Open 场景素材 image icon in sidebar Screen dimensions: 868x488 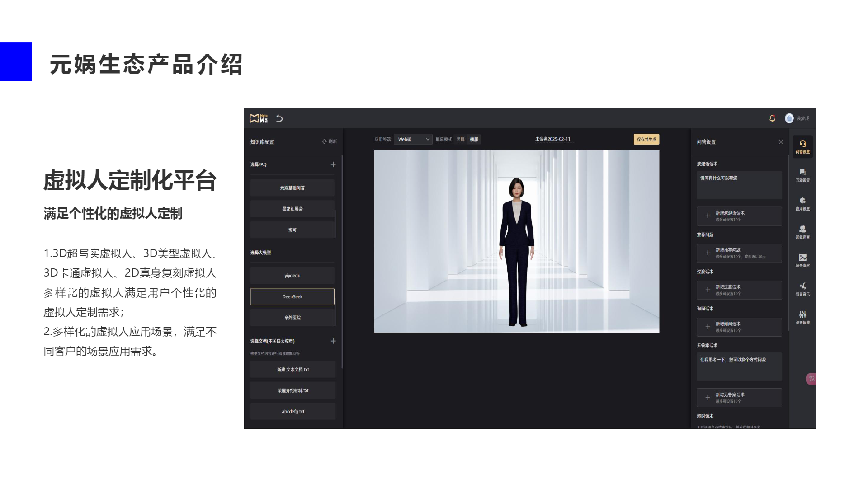click(x=802, y=261)
